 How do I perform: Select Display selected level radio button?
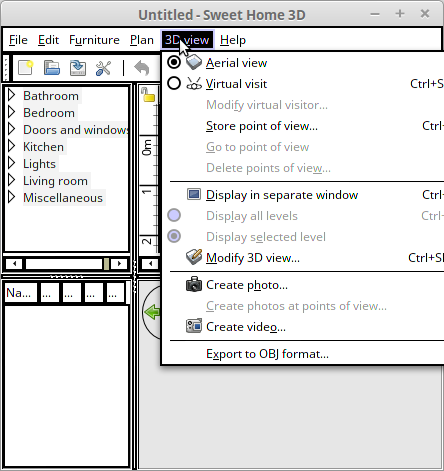click(x=174, y=236)
